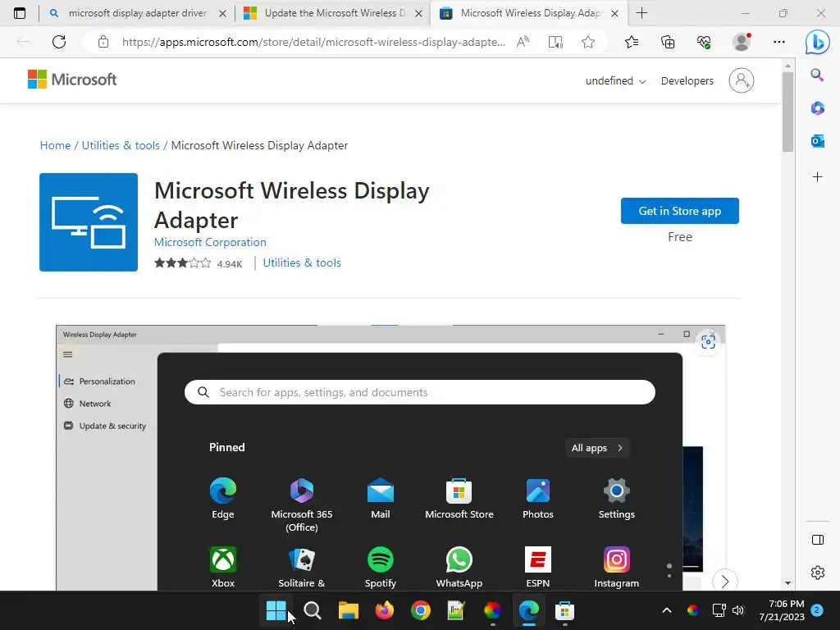The height and width of the screenshot is (630, 840).
Task: Open File Explorer from taskbar
Action: 348,610
